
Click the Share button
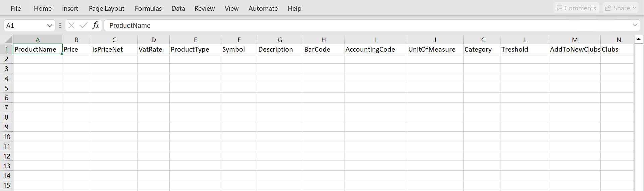pos(618,8)
